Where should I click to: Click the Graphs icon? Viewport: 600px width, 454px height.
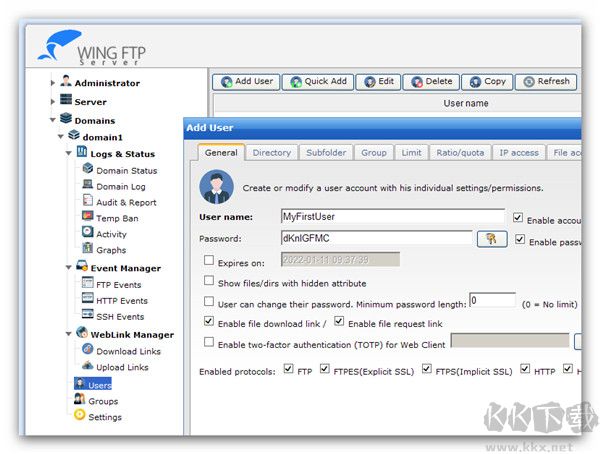tap(88, 248)
